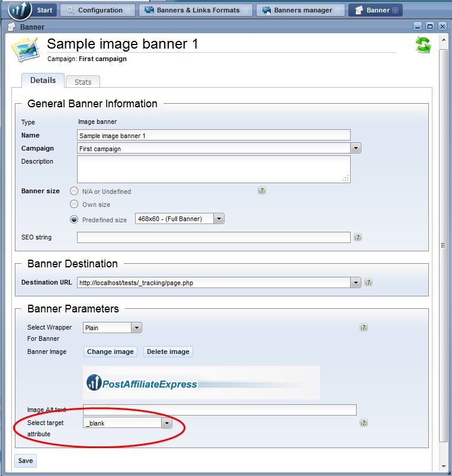Image resolution: width=452 pixels, height=476 pixels.
Task: Open help icon for Select Wrapper
Action: (363, 327)
